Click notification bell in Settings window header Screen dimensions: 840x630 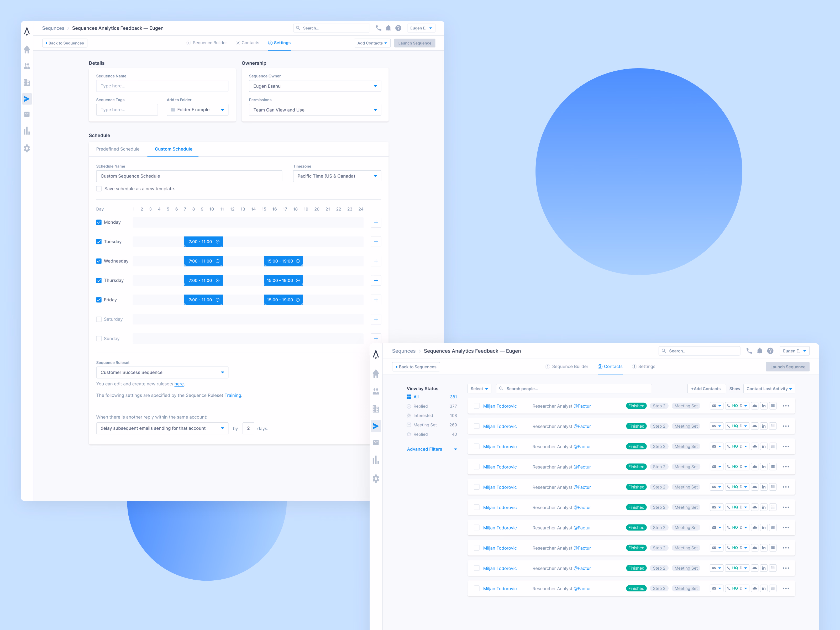pyautogui.click(x=388, y=28)
